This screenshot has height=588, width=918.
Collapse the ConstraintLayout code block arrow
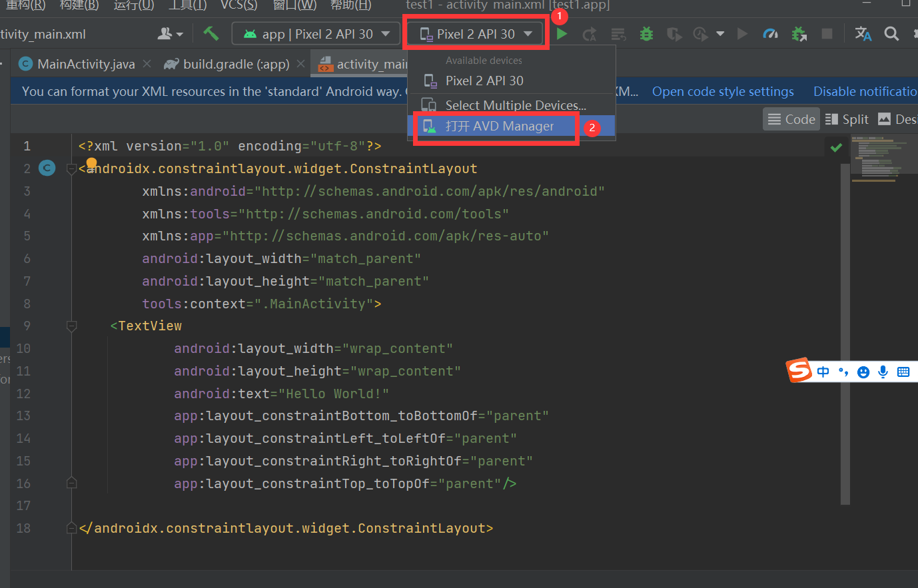click(x=71, y=168)
